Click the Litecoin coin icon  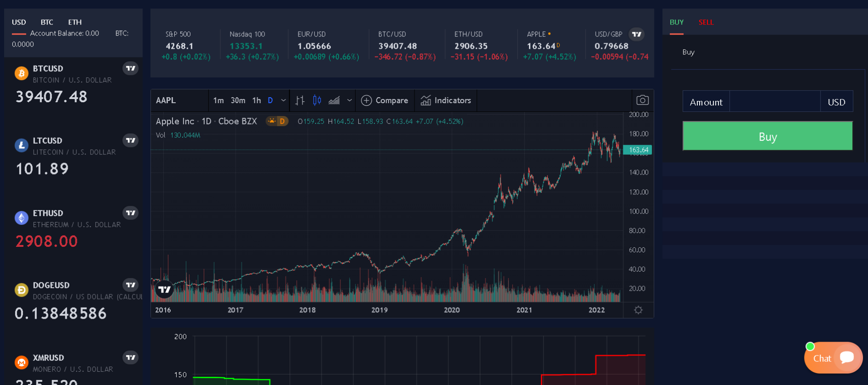coord(22,146)
